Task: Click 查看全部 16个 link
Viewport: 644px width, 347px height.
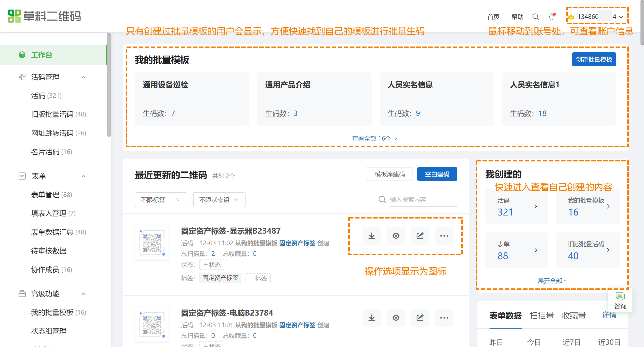Action: pyautogui.click(x=375, y=138)
